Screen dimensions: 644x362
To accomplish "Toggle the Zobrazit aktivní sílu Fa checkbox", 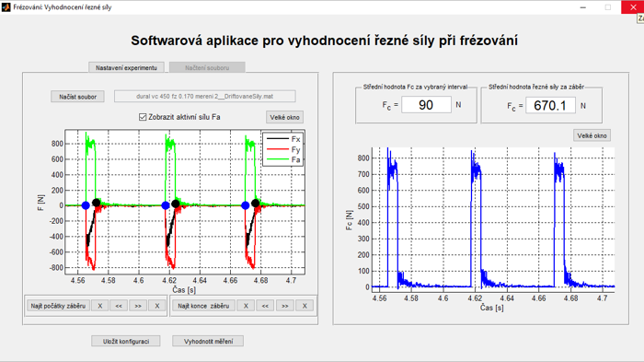I will (x=143, y=117).
